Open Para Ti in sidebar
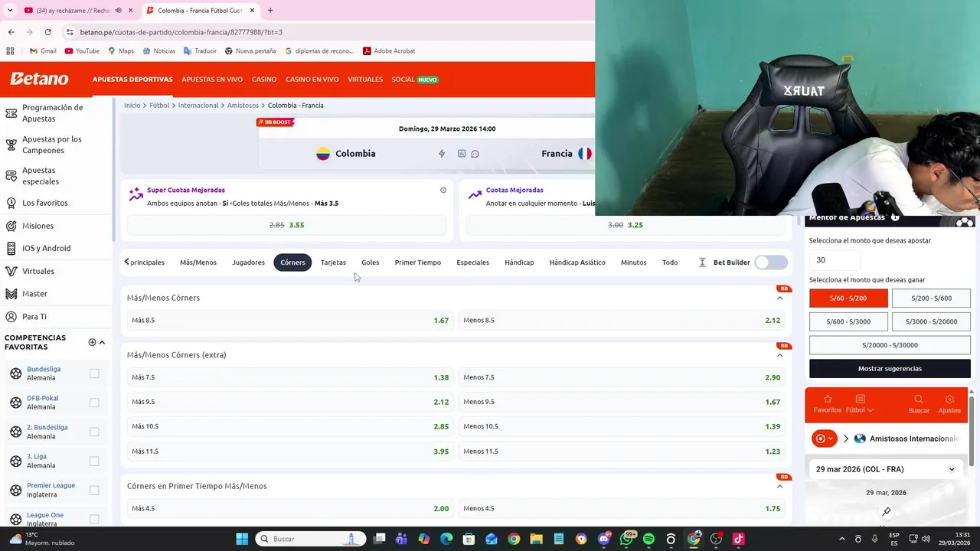This screenshot has height=551, width=980. [x=34, y=316]
